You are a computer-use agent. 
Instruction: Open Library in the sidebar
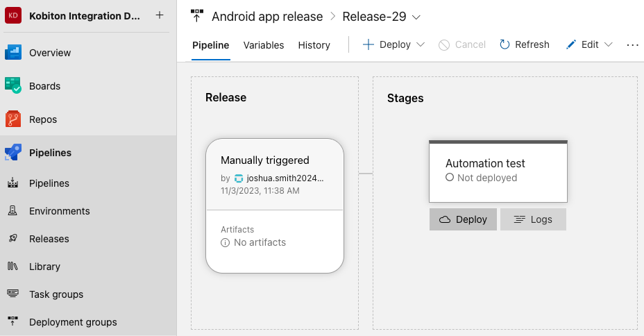45,267
